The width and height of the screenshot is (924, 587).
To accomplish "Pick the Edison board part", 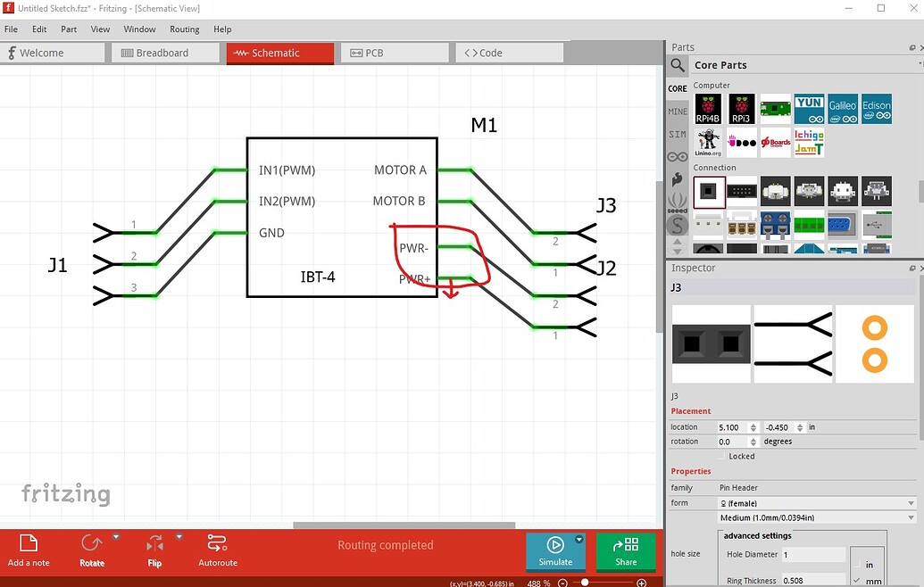I will (877, 109).
